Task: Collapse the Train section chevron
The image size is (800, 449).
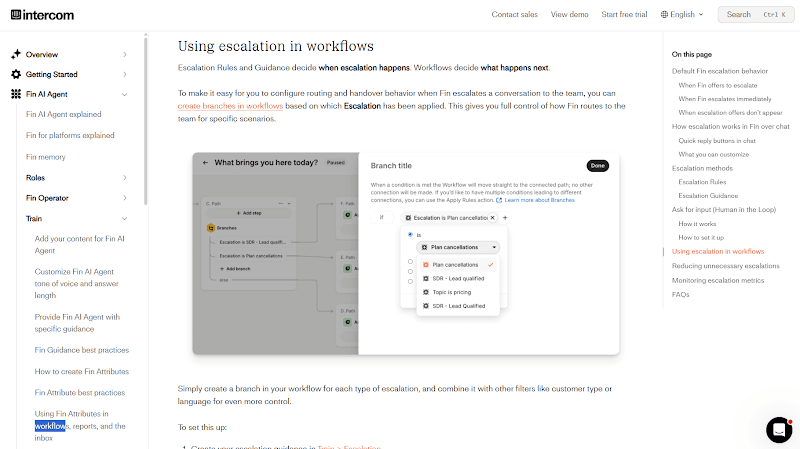Action: (124, 218)
